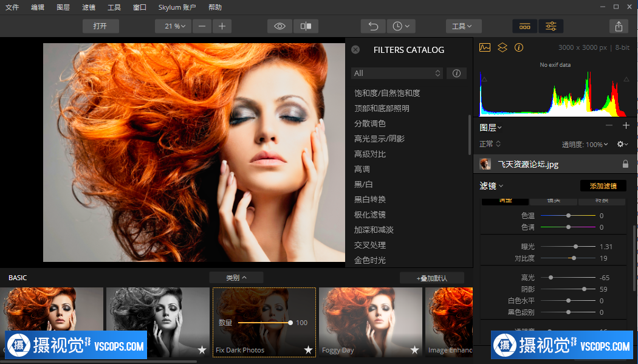Open the 正常 blend mode dropdown
The height and width of the screenshot is (364, 638).
pyautogui.click(x=490, y=144)
